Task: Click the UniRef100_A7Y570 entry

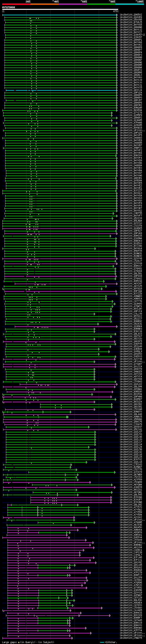Action: coord(131,507)
